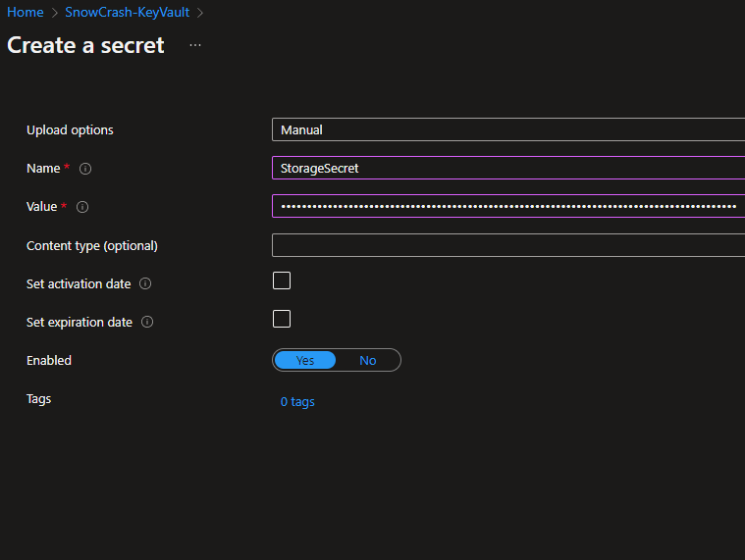Show info for Set expiration date
Screen dimensions: 745x560
(x=147, y=323)
